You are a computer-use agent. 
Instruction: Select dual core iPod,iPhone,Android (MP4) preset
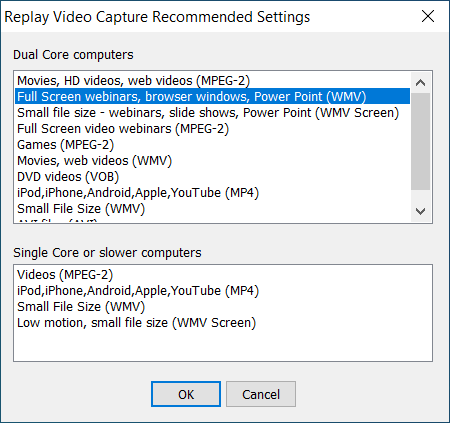click(213, 193)
